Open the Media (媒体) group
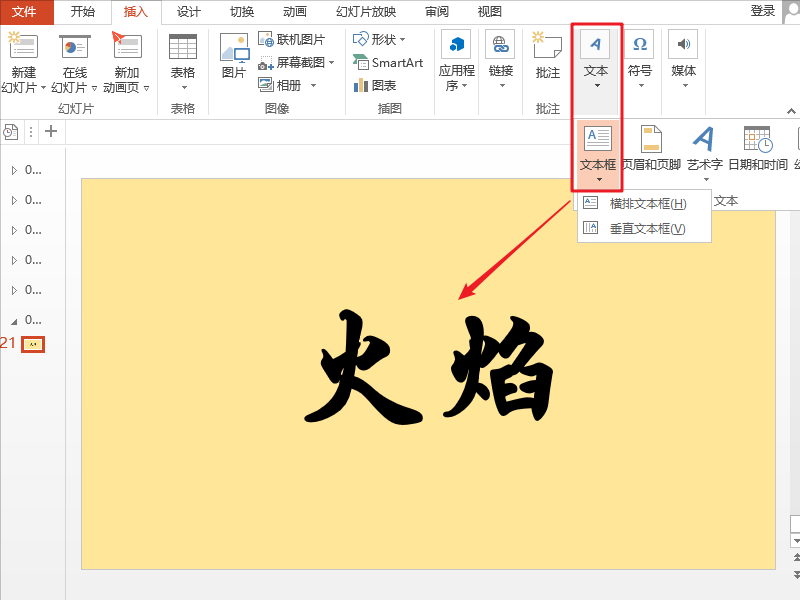This screenshot has height=600, width=800. point(684,60)
